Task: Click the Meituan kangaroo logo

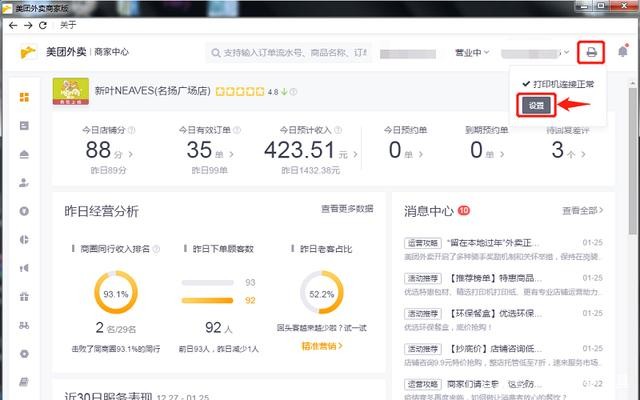Action: 28,52
